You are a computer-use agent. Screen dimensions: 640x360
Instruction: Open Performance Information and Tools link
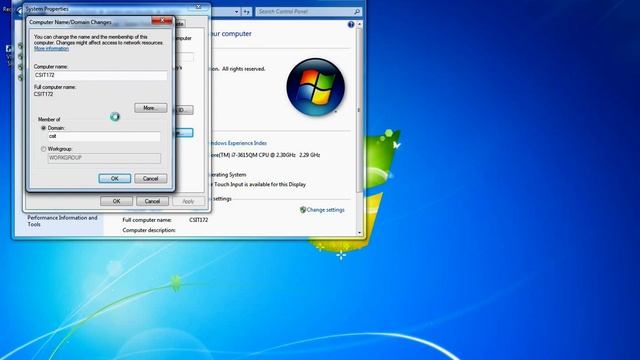[62, 221]
